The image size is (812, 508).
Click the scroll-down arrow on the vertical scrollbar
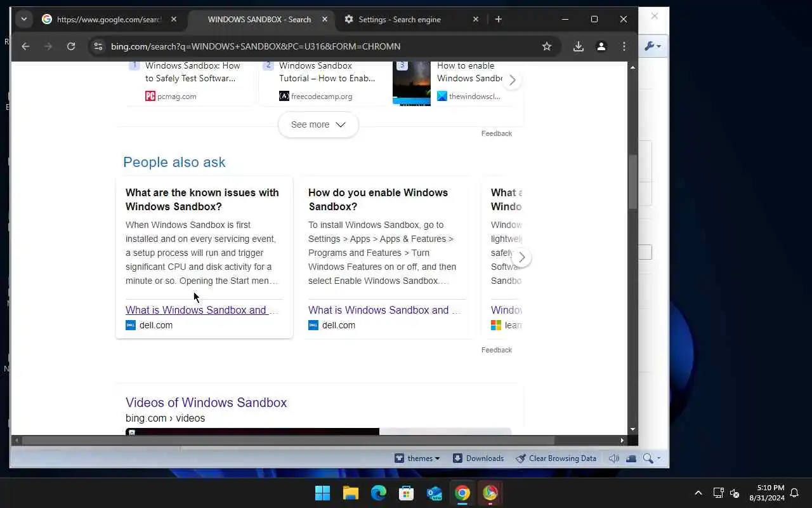coord(632,429)
